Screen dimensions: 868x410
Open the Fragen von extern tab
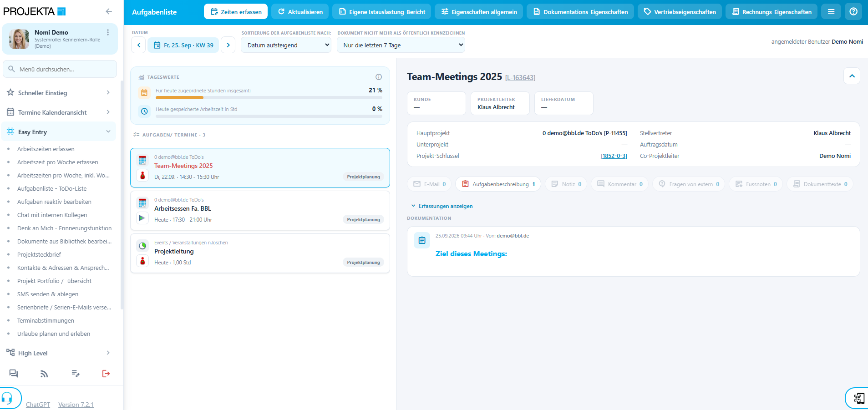click(689, 184)
